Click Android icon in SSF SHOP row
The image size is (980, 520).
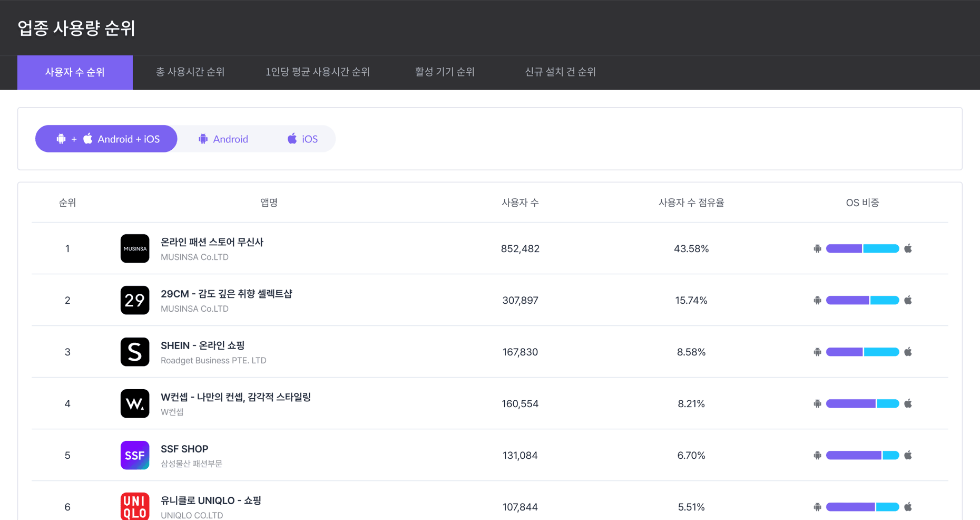click(817, 455)
